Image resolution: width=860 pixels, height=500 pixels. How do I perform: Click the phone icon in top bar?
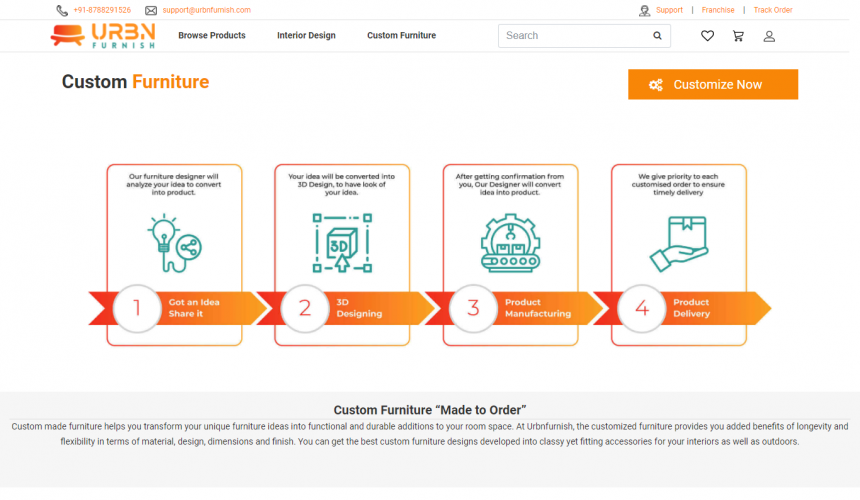point(62,10)
